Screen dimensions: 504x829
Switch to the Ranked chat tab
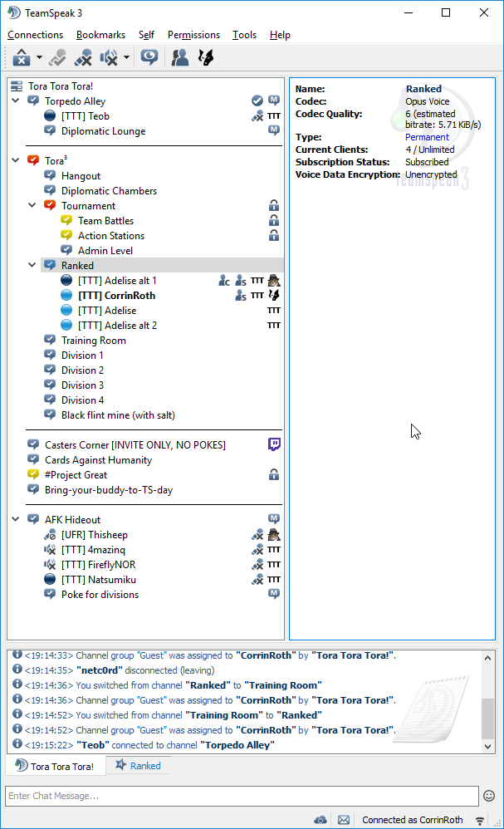pyautogui.click(x=138, y=766)
